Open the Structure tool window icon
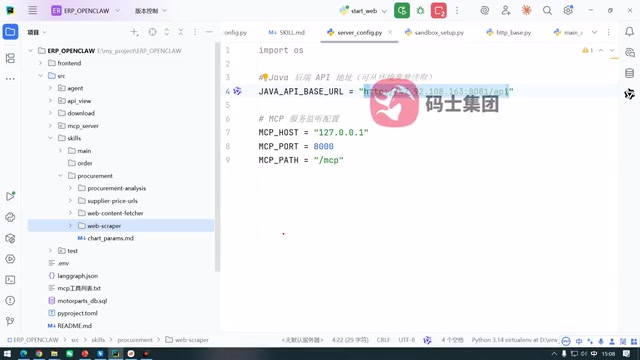The width and height of the screenshot is (640, 360). coord(10,58)
